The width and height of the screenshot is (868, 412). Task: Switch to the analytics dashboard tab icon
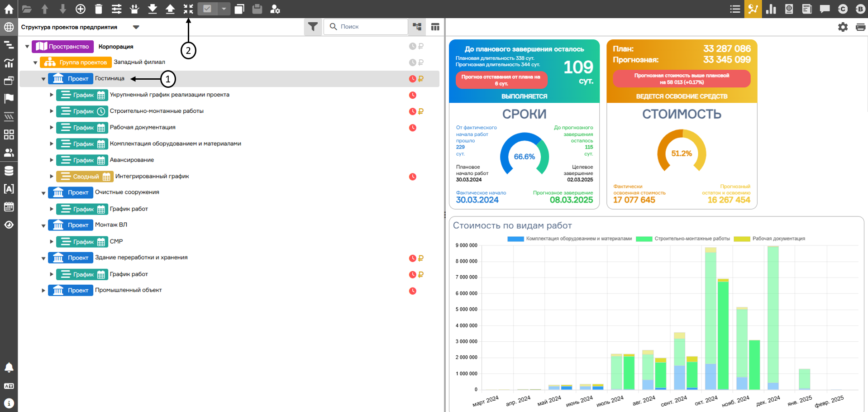pos(753,9)
